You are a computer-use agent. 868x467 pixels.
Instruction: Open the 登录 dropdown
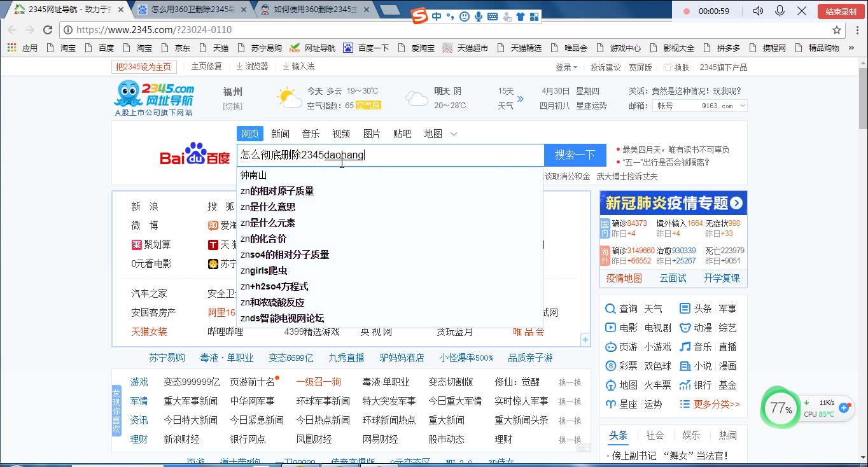pyautogui.click(x=566, y=67)
